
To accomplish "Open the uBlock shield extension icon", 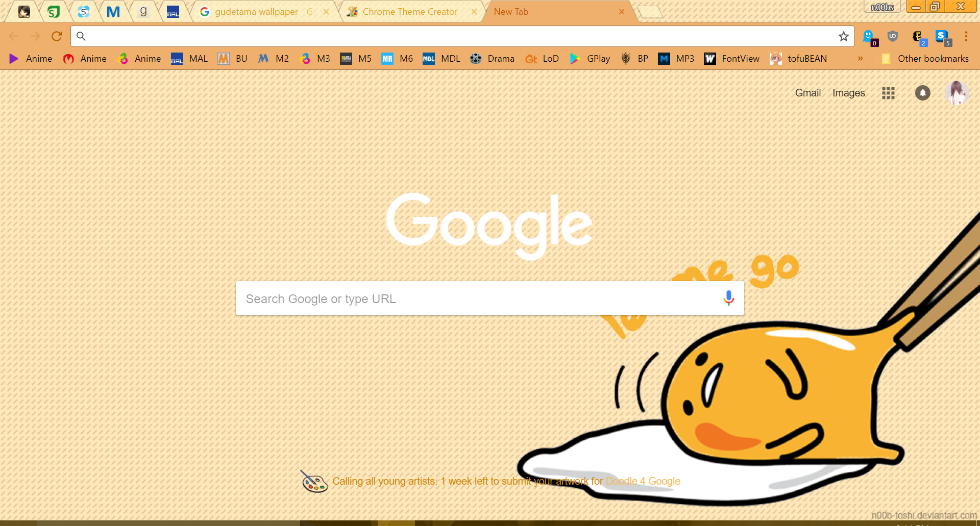I will click(x=892, y=36).
